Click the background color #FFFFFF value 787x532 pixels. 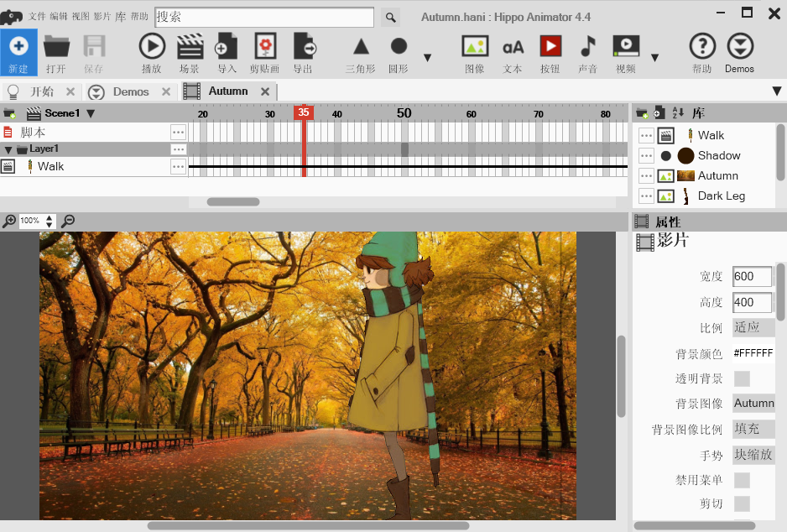tap(753, 353)
